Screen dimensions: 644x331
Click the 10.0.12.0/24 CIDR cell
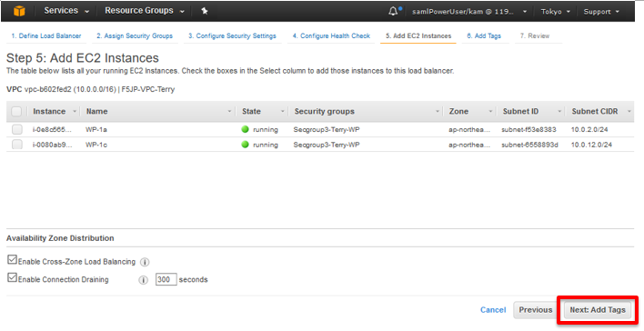coord(591,145)
